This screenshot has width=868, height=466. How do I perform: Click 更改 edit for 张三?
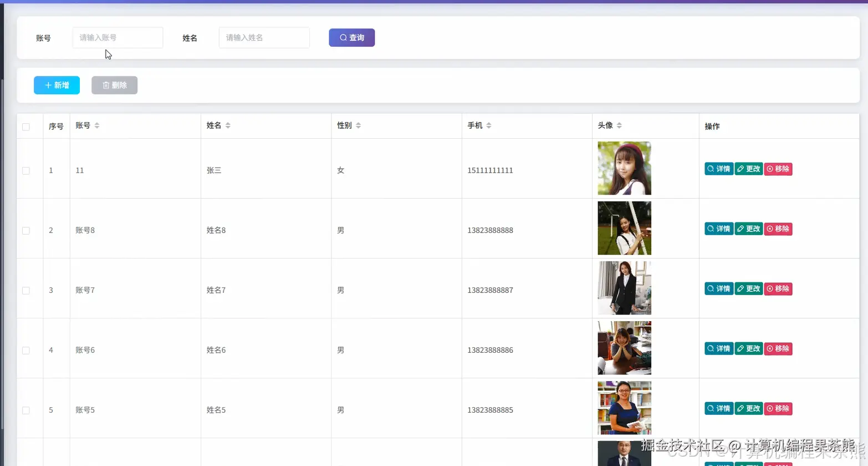point(749,169)
